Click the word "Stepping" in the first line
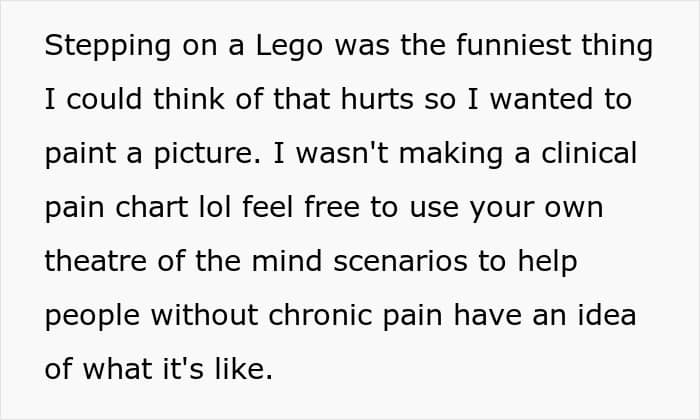700x420 pixels. point(97,47)
